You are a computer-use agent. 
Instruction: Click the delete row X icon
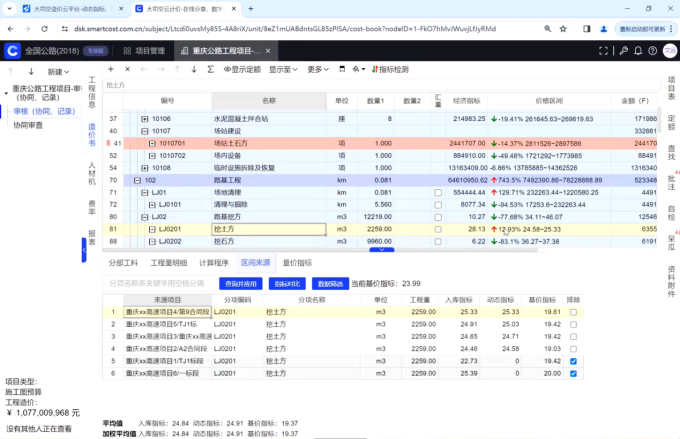[126, 70]
